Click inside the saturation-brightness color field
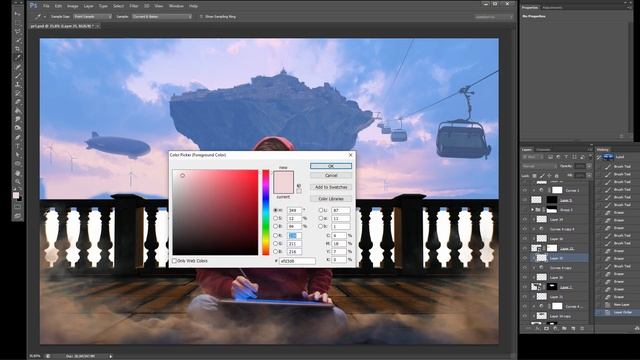Screen dimensions: 640x360 (215, 212)
